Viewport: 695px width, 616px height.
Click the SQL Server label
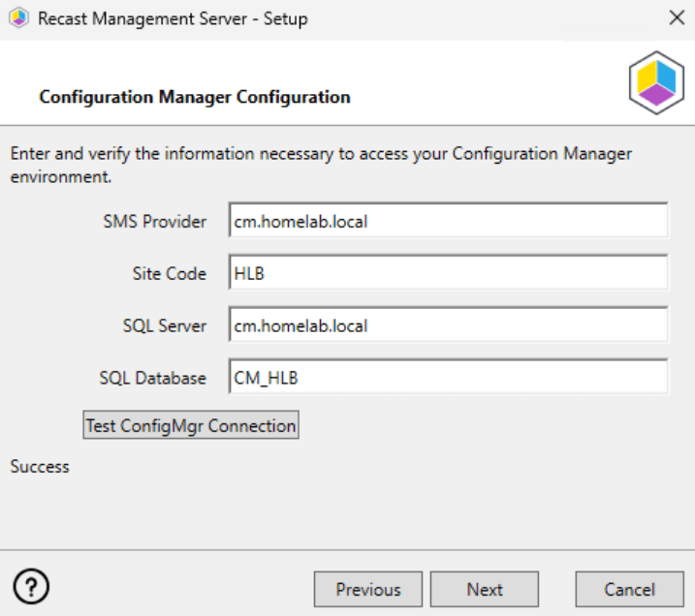(x=165, y=326)
